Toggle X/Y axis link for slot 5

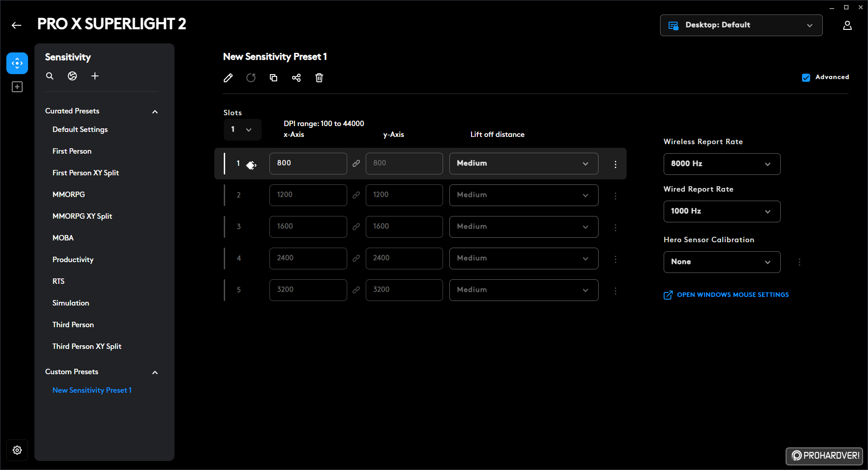point(356,290)
